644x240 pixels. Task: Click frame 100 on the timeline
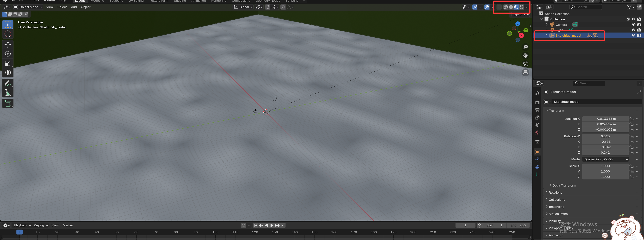pos(215,232)
